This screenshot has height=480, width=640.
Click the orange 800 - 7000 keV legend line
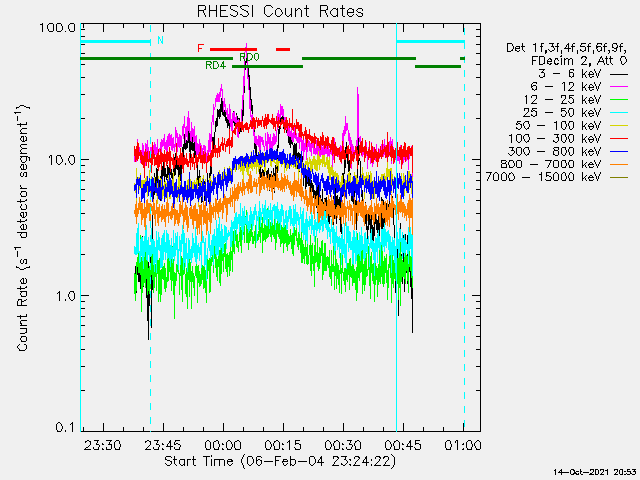[619, 164]
